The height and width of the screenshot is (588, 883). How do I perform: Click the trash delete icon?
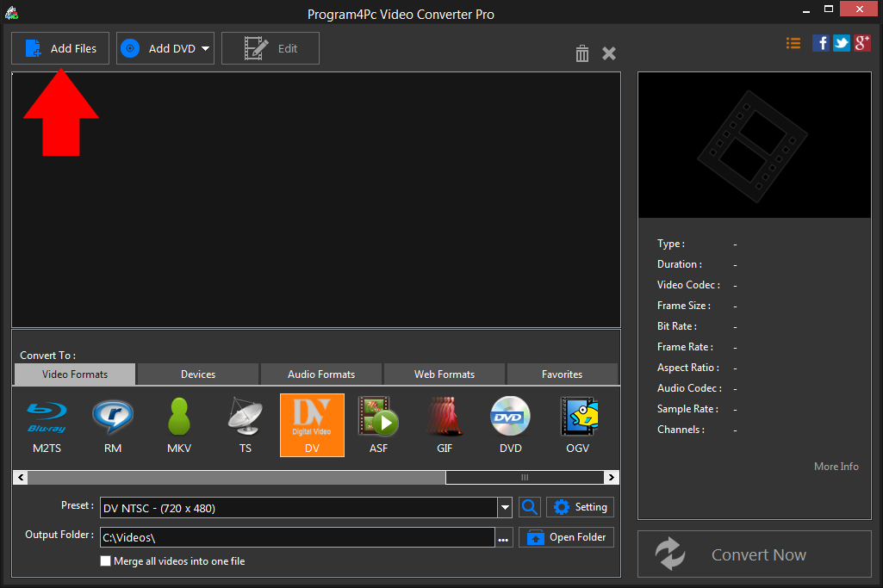[582, 53]
